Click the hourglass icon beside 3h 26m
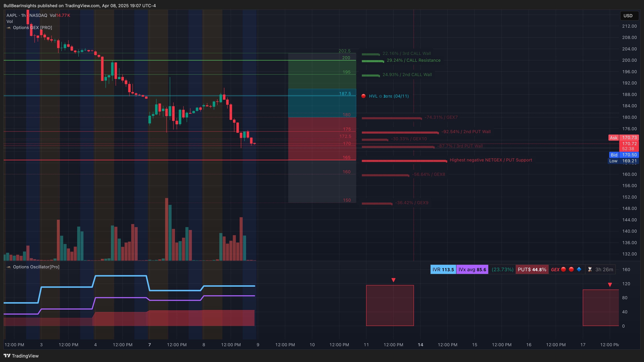The width and height of the screenshot is (644, 362). point(590,270)
